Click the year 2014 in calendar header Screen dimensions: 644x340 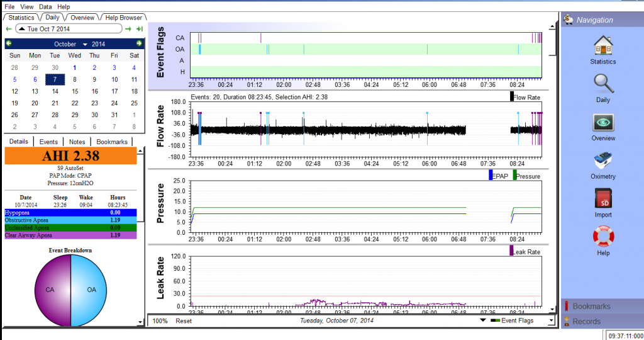pos(98,44)
